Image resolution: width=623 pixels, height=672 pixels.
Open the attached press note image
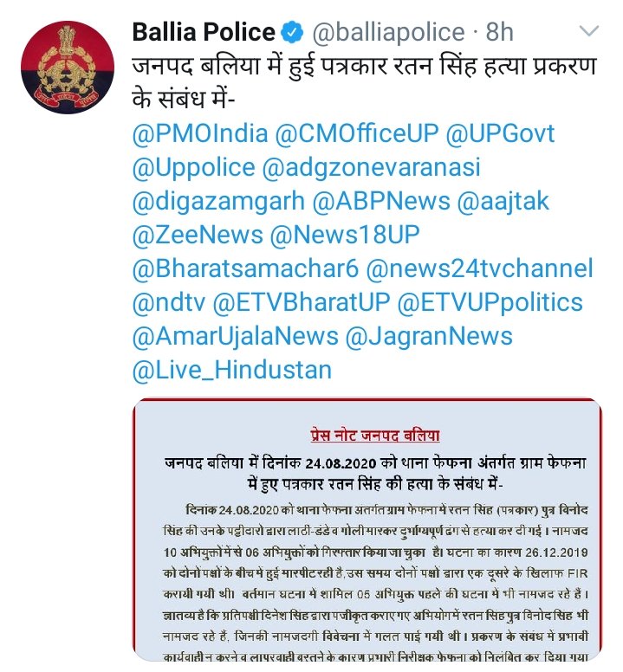click(367, 530)
